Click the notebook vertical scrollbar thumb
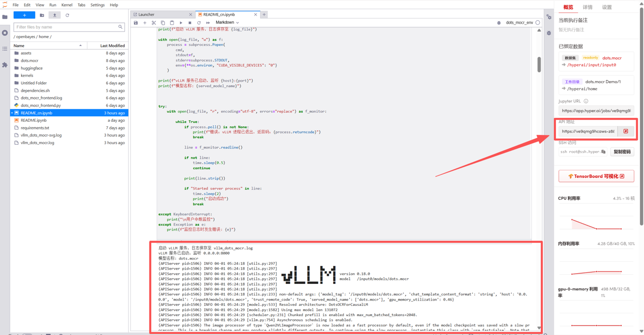The image size is (644, 335). click(539, 64)
